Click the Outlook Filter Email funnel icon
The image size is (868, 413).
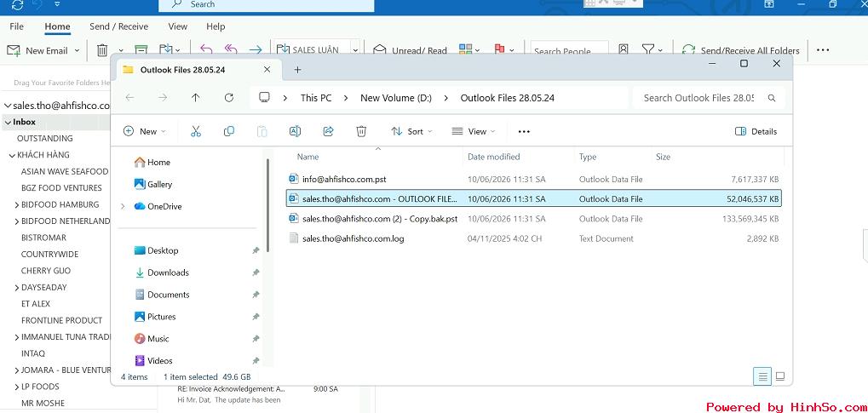(647, 50)
